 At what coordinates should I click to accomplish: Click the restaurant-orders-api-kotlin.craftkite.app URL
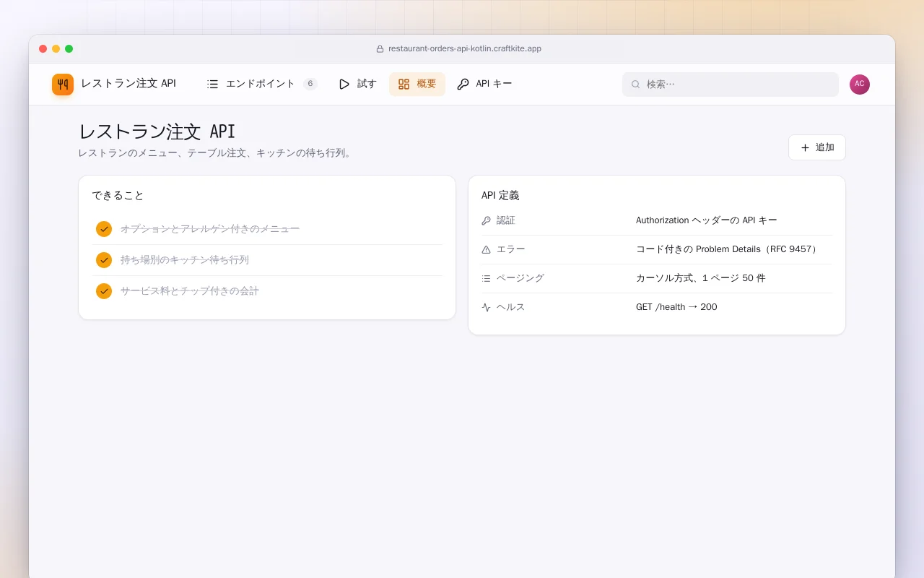[465, 49]
